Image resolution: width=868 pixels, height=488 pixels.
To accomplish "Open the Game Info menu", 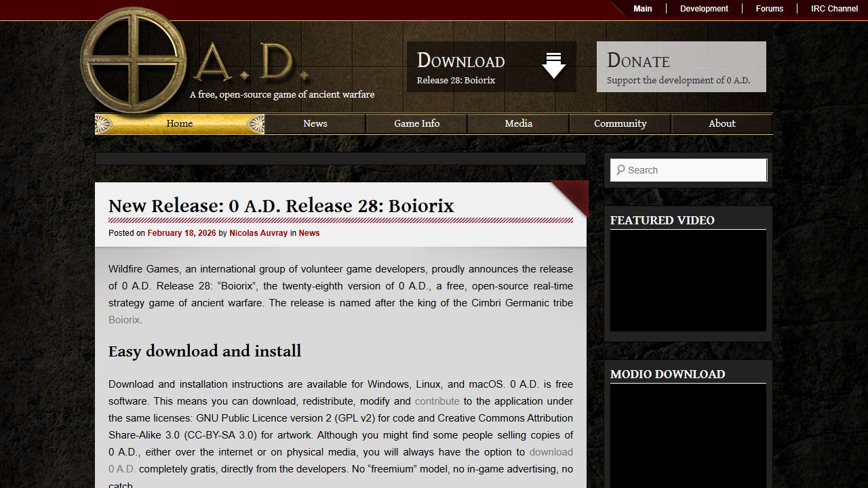I will coord(417,123).
